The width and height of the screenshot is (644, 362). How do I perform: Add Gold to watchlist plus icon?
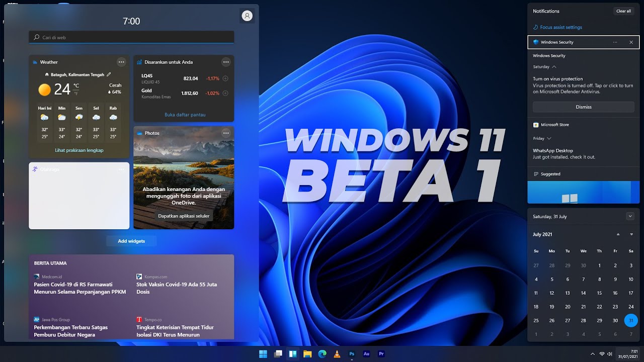[x=225, y=93]
